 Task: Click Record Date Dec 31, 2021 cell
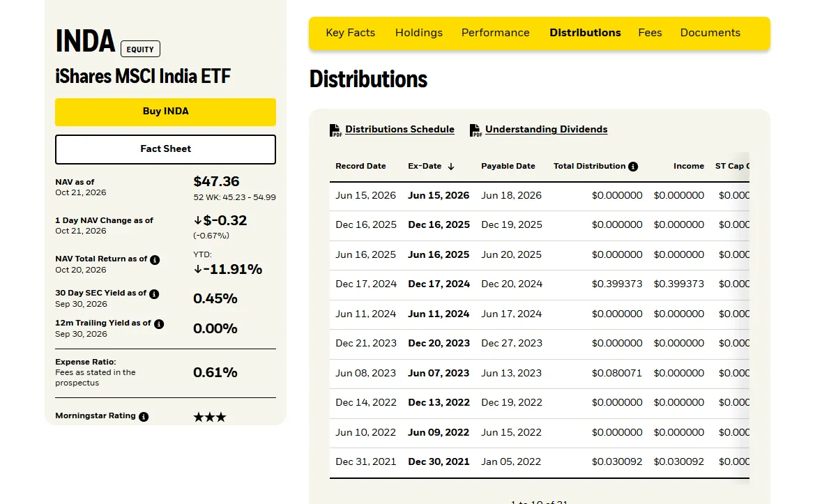pos(365,462)
